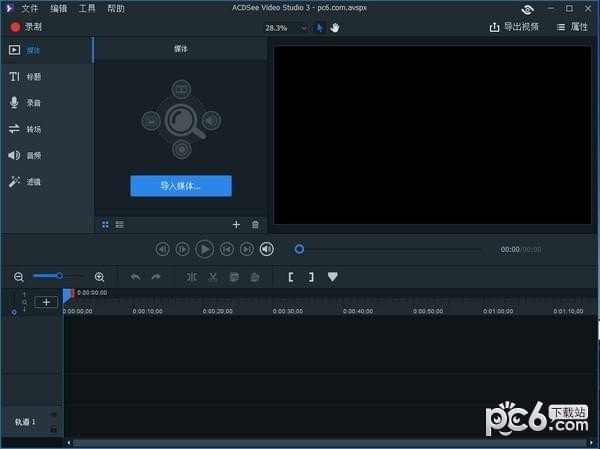The width and height of the screenshot is (600, 449).
Task: Click the Split clip icon
Action: (192, 277)
